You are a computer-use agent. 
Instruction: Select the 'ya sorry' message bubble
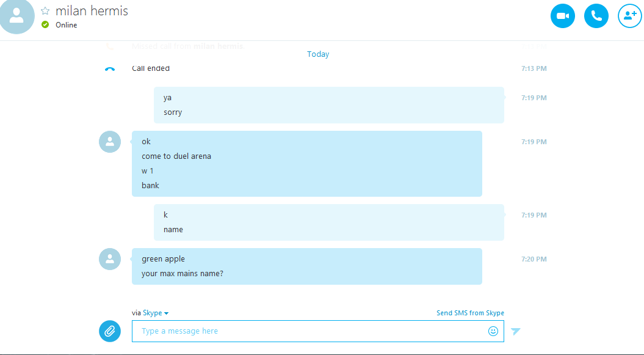[329, 104]
